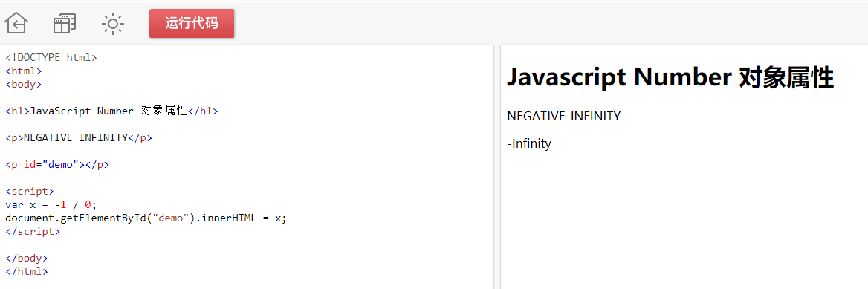Image resolution: width=868 pixels, height=289 pixels.
Task: Click the opening body tag in code
Action: coord(24,84)
